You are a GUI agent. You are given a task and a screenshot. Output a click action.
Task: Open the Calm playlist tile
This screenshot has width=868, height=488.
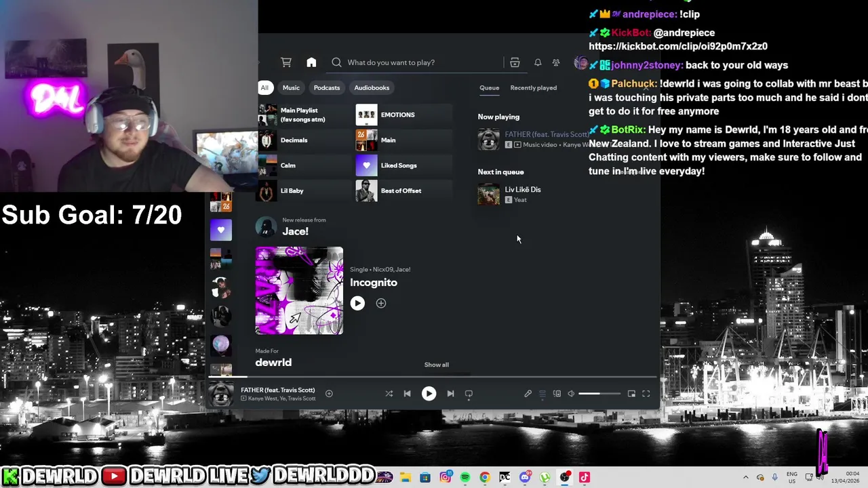click(x=304, y=165)
